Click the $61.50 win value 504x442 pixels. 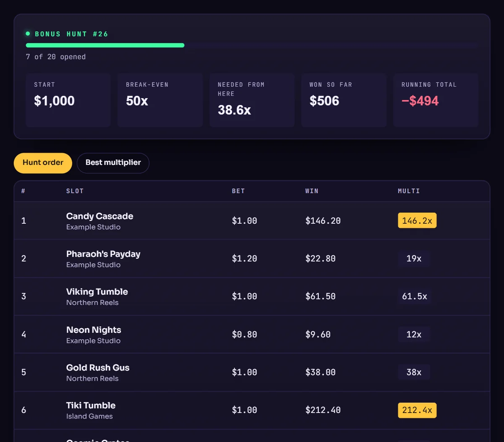tap(320, 296)
